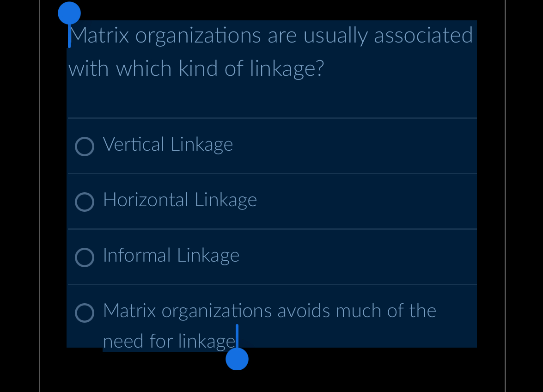Tap the answer text about avoiding linkage

point(269,311)
